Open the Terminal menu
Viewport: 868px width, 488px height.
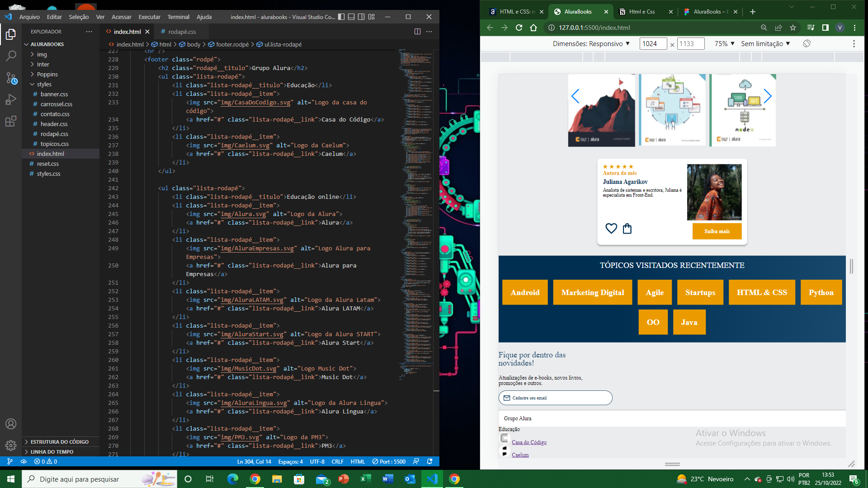(x=179, y=17)
